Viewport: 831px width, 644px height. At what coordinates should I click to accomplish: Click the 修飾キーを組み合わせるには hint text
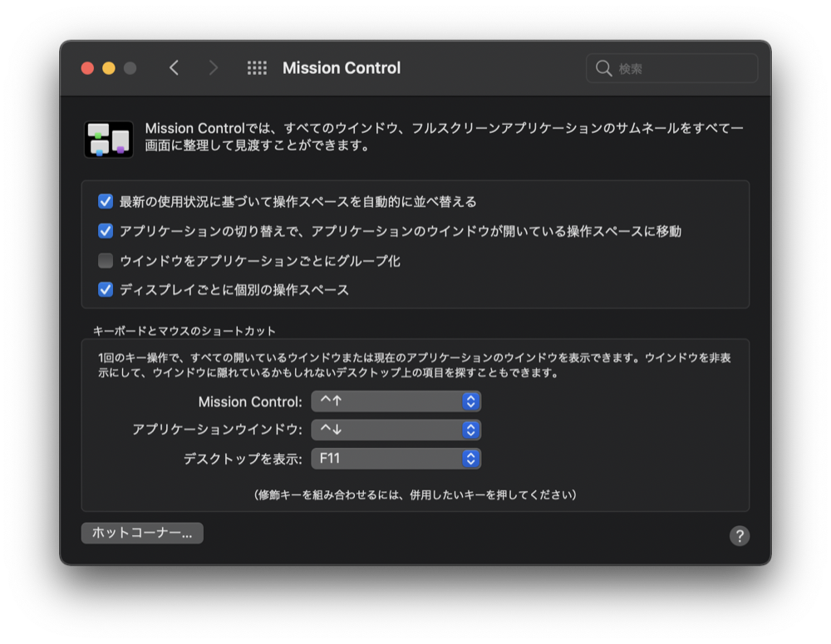coord(415,494)
